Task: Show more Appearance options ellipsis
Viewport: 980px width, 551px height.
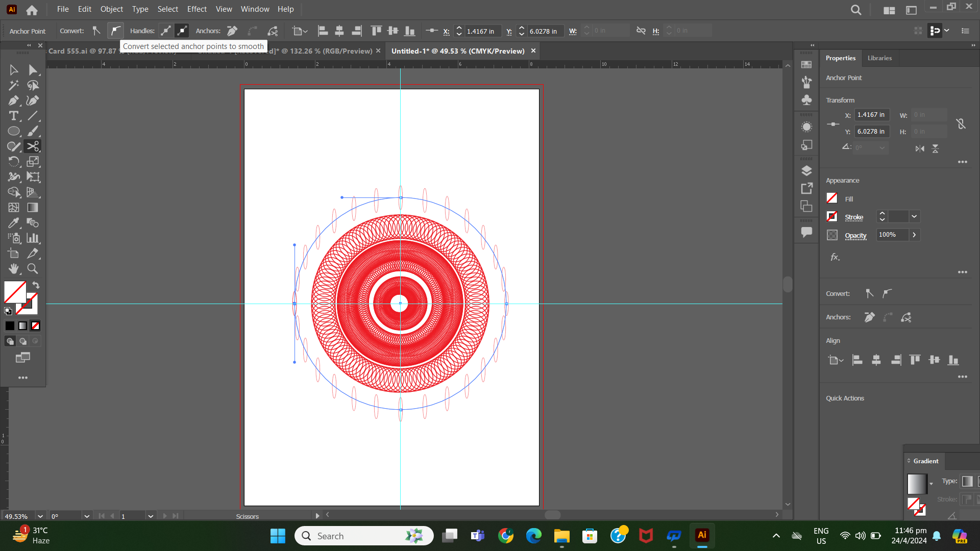Action: [x=963, y=272]
